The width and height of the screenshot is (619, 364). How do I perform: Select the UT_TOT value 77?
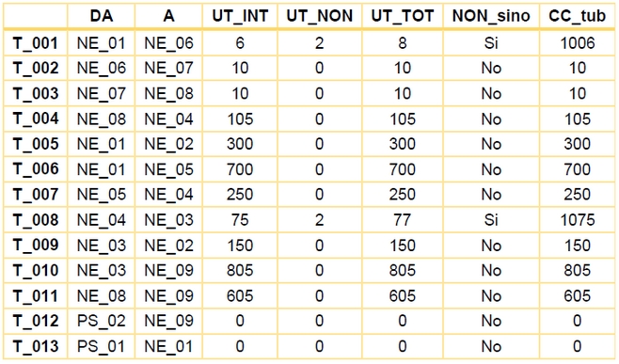click(403, 220)
